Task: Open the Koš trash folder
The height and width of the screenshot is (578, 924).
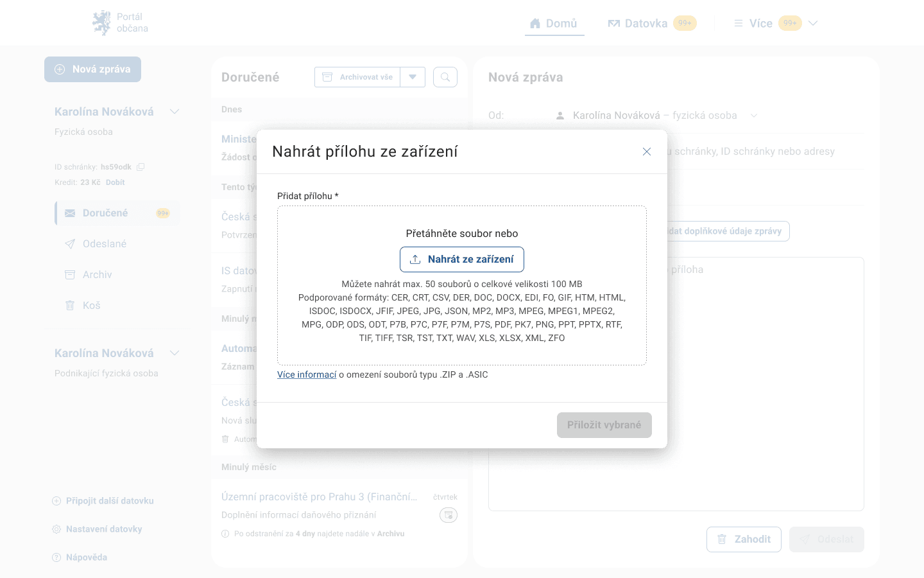Action: pos(91,306)
